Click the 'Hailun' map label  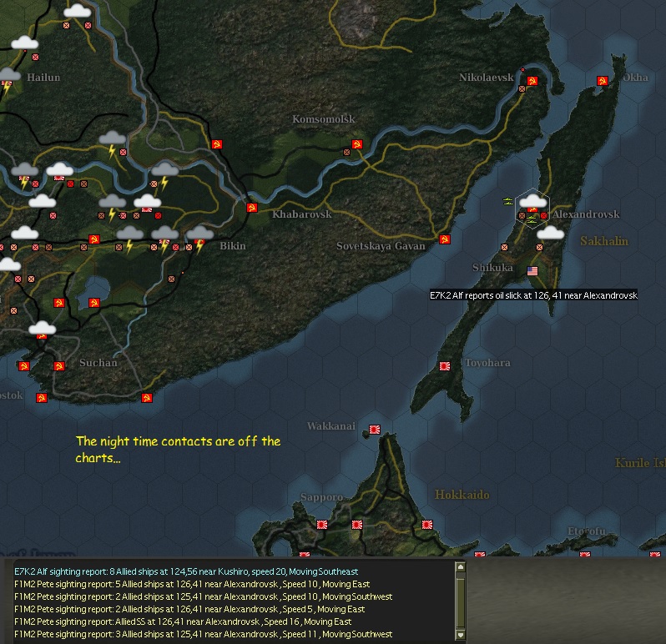(x=43, y=78)
